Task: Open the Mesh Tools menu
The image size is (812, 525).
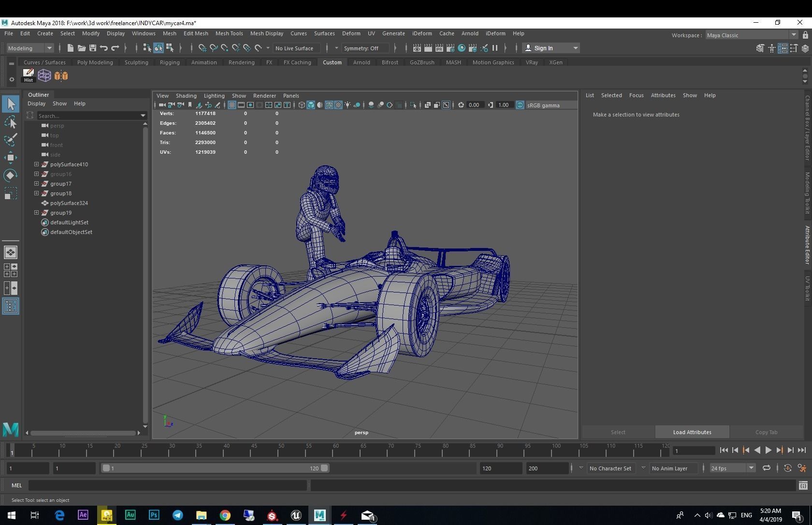Action: 229,33
